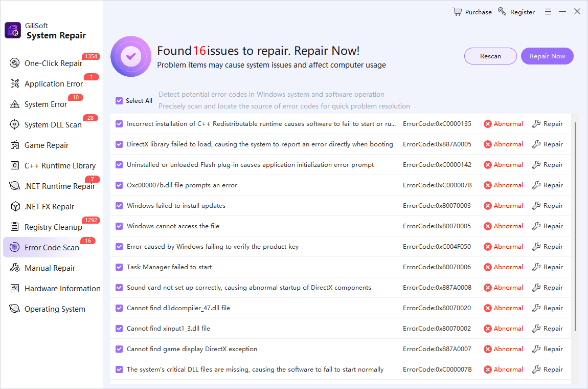
Task: Uncheck the Sound card not set up checkbox
Action: (x=119, y=288)
